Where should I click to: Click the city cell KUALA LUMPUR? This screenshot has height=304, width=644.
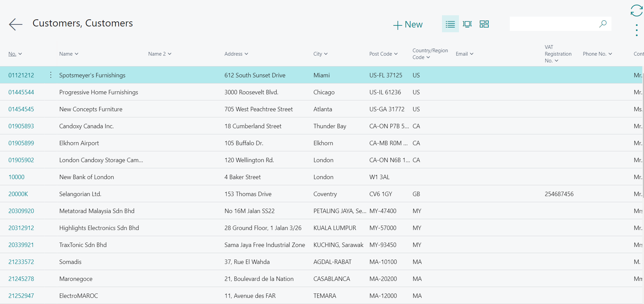pyautogui.click(x=335, y=228)
